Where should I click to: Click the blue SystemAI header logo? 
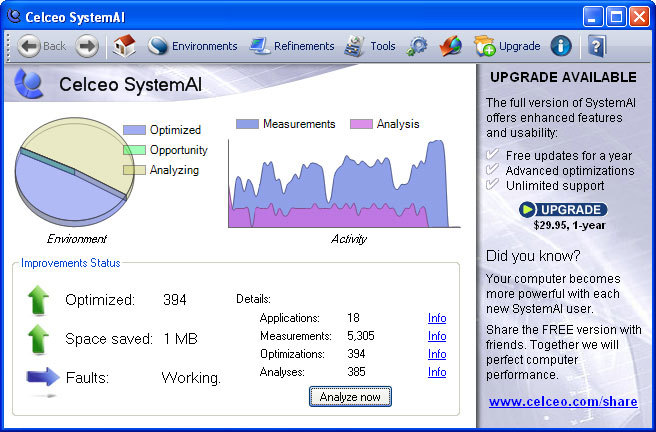pyautogui.click(x=29, y=84)
